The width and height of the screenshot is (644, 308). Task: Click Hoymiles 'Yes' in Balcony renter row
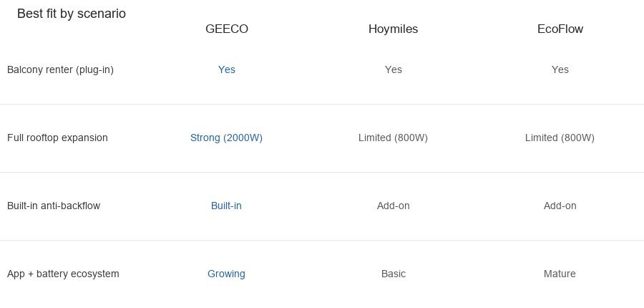(x=393, y=69)
